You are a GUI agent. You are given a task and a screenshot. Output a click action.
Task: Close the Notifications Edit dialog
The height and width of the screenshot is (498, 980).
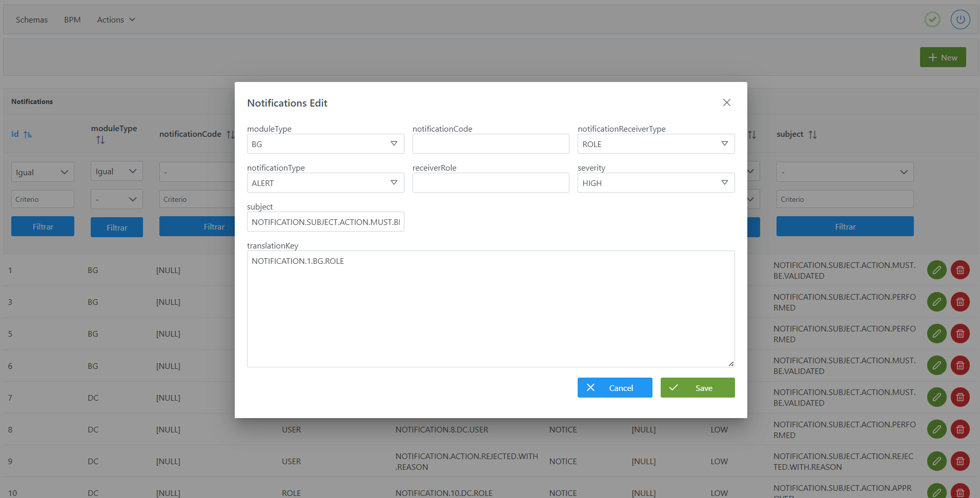(726, 102)
